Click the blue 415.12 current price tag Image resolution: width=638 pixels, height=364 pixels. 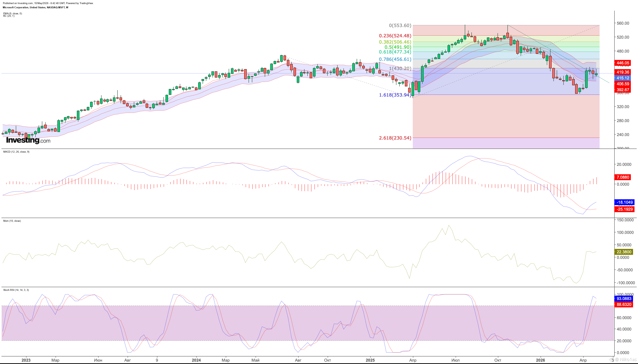coord(623,78)
